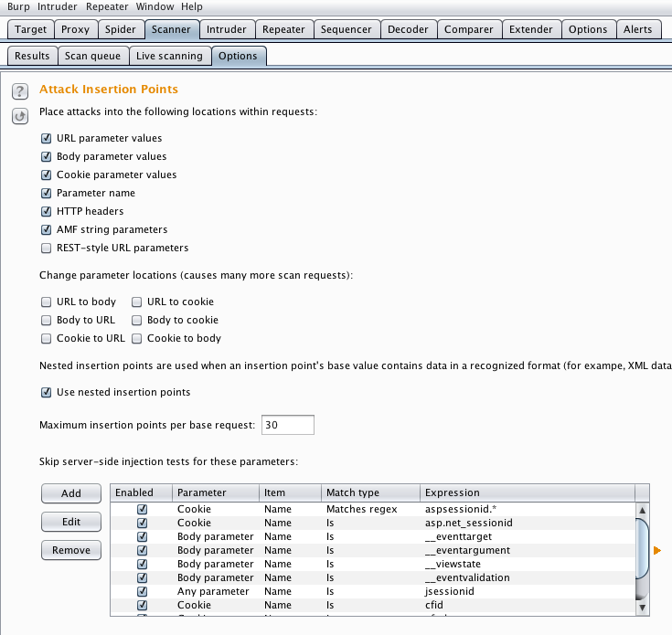Click scrollbar down arrow in parameter table
Screen dimensions: 672x635
coord(642,607)
